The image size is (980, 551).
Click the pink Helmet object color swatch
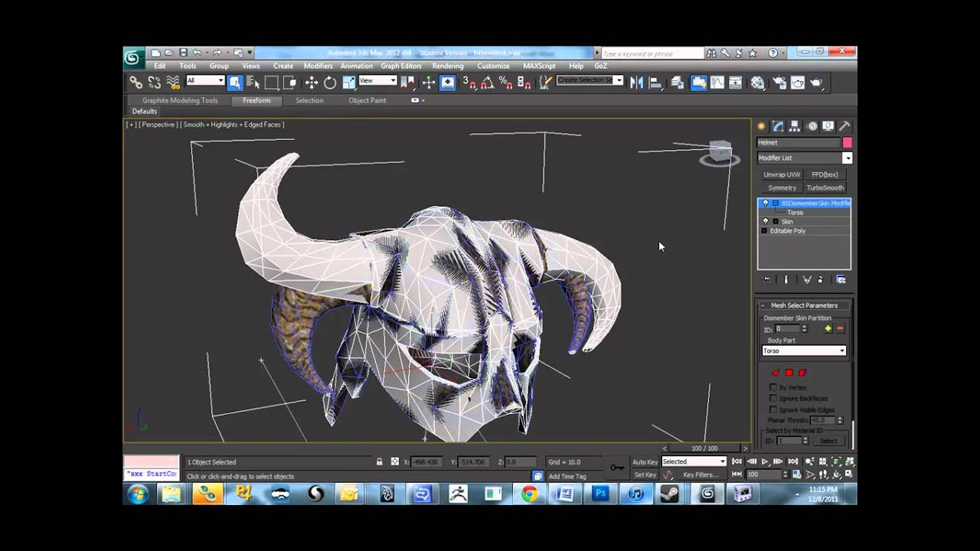click(847, 142)
